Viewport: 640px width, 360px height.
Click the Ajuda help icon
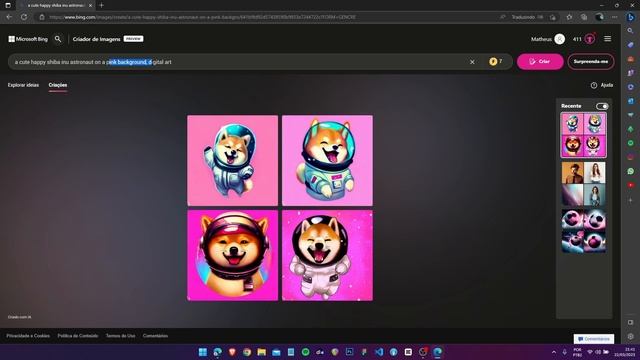(593, 85)
